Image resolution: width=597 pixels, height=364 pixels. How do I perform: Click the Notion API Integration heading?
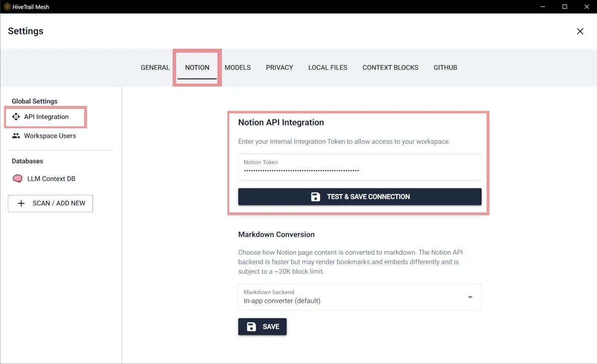point(281,122)
